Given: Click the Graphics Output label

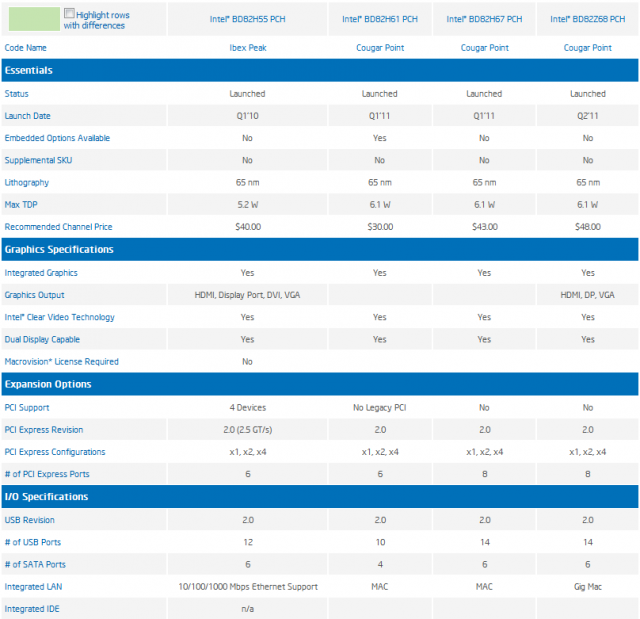Looking at the screenshot, I should coord(34,295).
